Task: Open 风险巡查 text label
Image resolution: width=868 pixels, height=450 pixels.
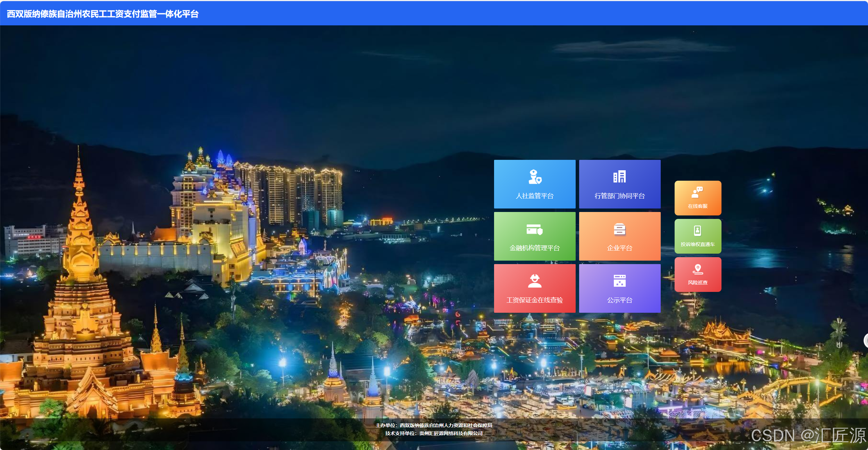Action: (698, 283)
